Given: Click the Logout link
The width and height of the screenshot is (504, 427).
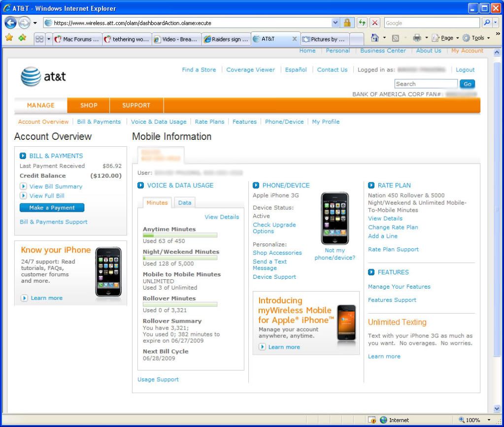Looking at the screenshot, I should [465, 70].
